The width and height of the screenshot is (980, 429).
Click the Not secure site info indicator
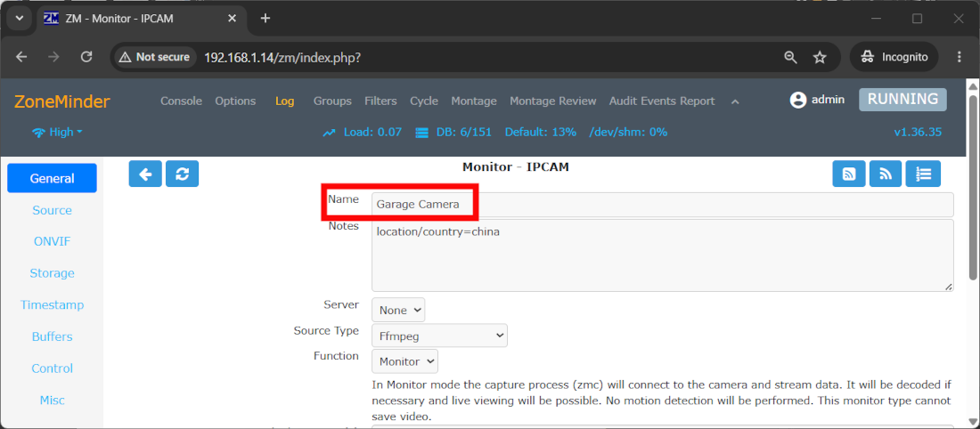pos(154,57)
